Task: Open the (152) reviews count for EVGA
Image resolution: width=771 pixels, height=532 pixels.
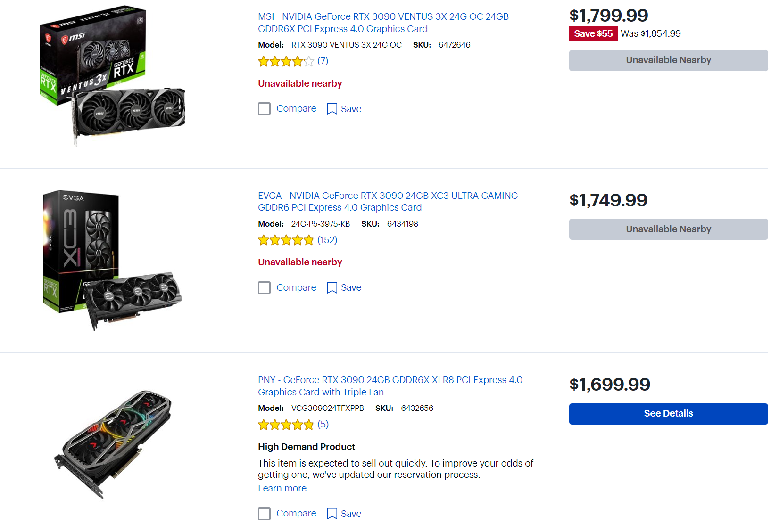Action: 327,240
